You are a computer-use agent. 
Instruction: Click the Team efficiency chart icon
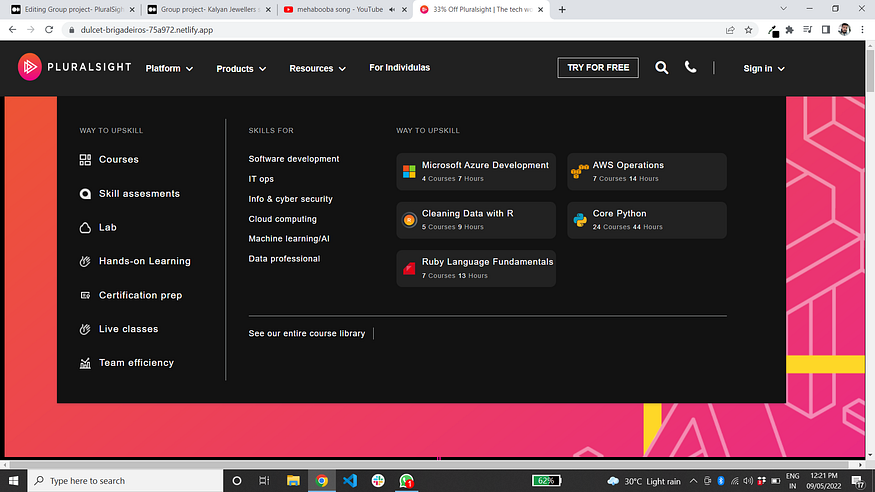pyautogui.click(x=85, y=363)
